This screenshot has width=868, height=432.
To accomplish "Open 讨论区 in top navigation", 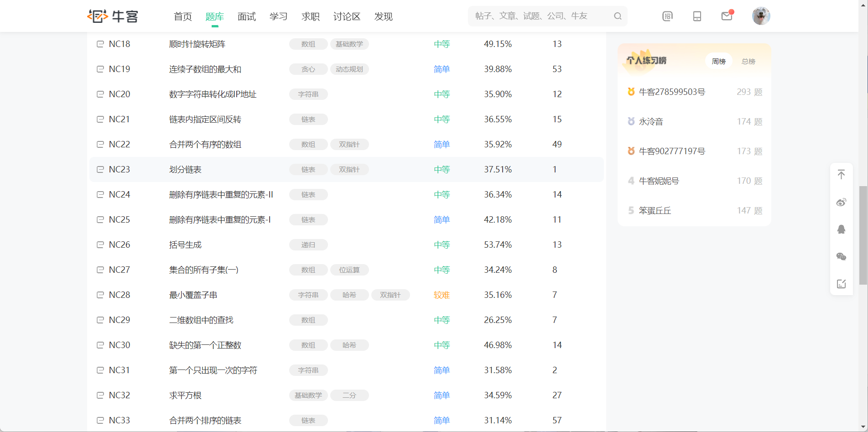I will (x=347, y=16).
